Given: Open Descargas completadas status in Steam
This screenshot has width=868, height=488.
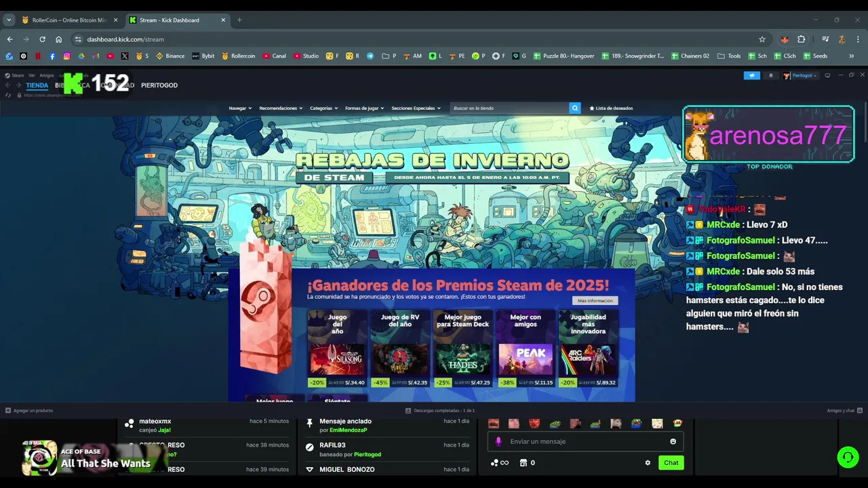Looking at the screenshot, I should point(440,410).
